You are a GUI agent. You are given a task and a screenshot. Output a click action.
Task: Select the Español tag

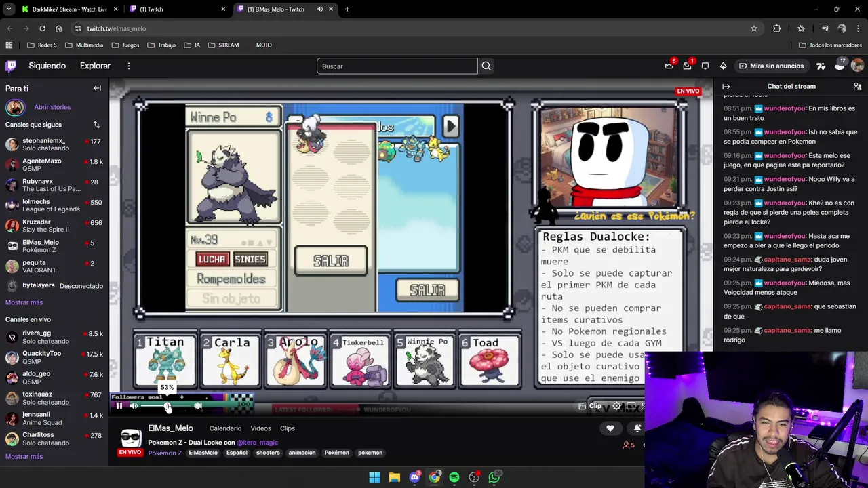coord(237,453)
